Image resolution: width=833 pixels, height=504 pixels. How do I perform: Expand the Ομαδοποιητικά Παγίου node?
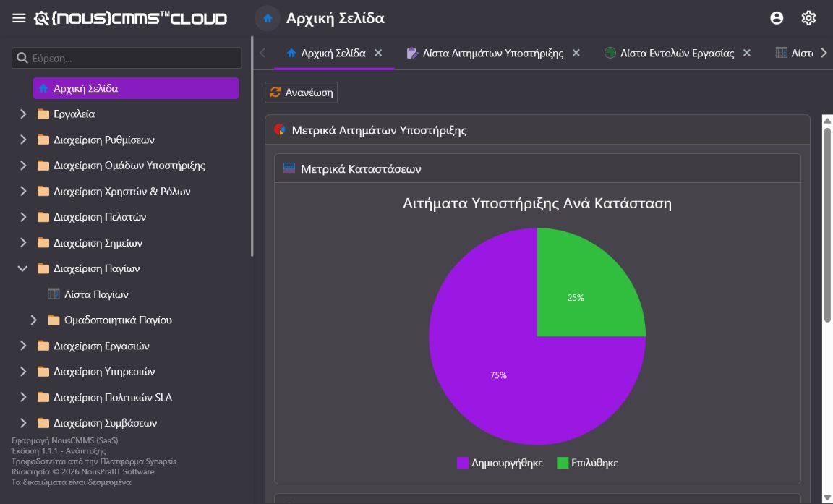pos(33,320)
